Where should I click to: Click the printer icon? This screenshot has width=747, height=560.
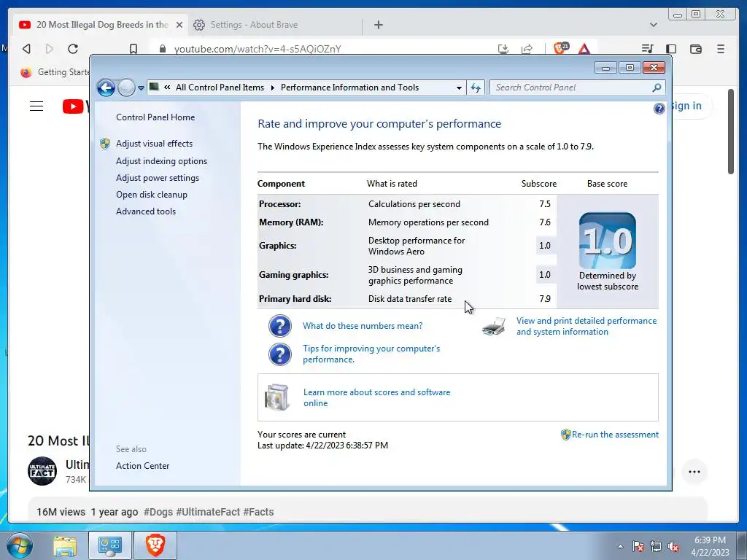pyautogui.click(x=494, y=327)
